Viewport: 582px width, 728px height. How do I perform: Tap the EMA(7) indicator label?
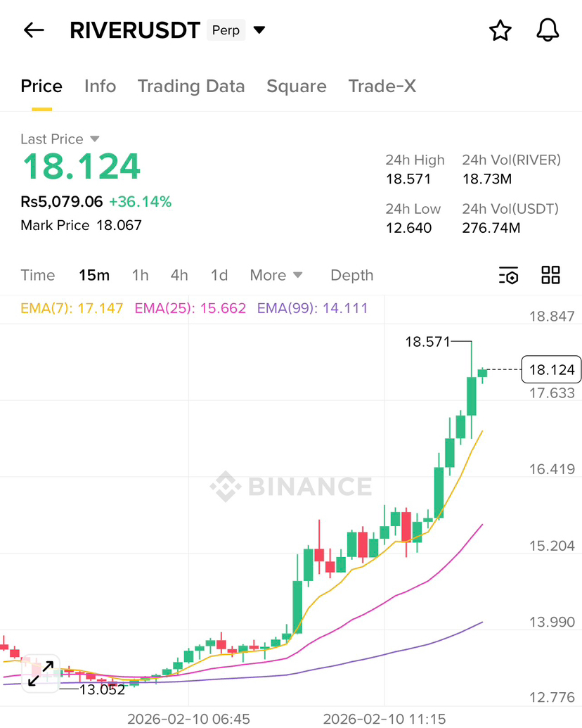coord(72,308)
